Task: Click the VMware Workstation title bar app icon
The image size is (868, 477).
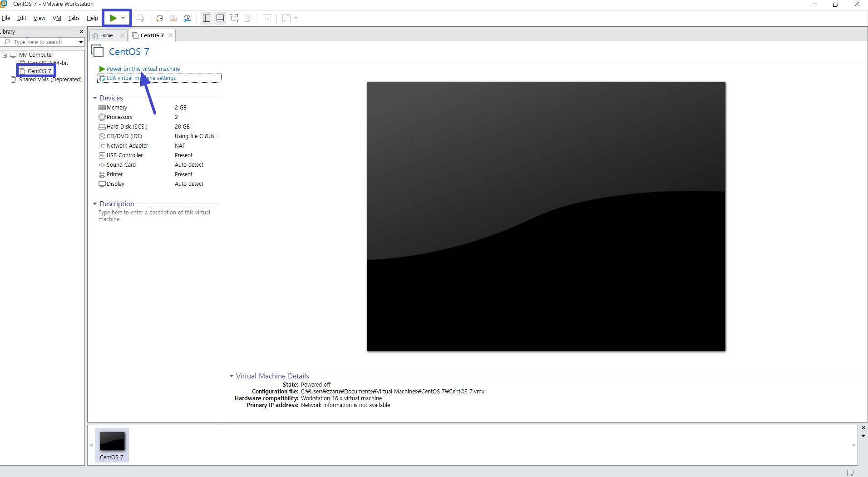Action: coord(4,4)
